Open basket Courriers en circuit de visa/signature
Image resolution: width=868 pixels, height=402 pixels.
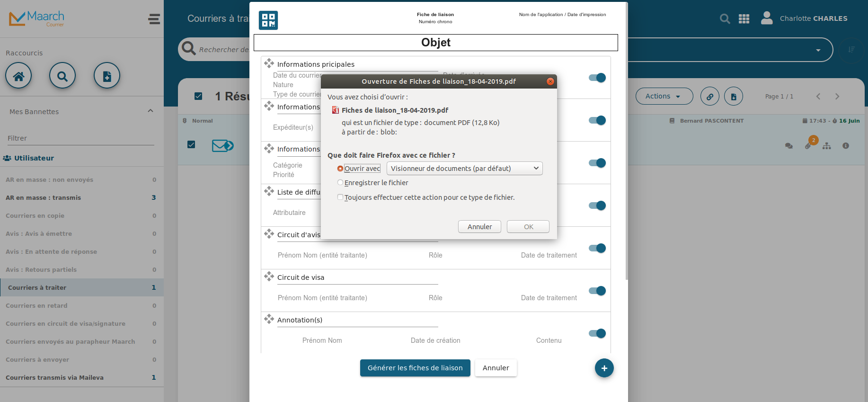click(x=82, y=324)
